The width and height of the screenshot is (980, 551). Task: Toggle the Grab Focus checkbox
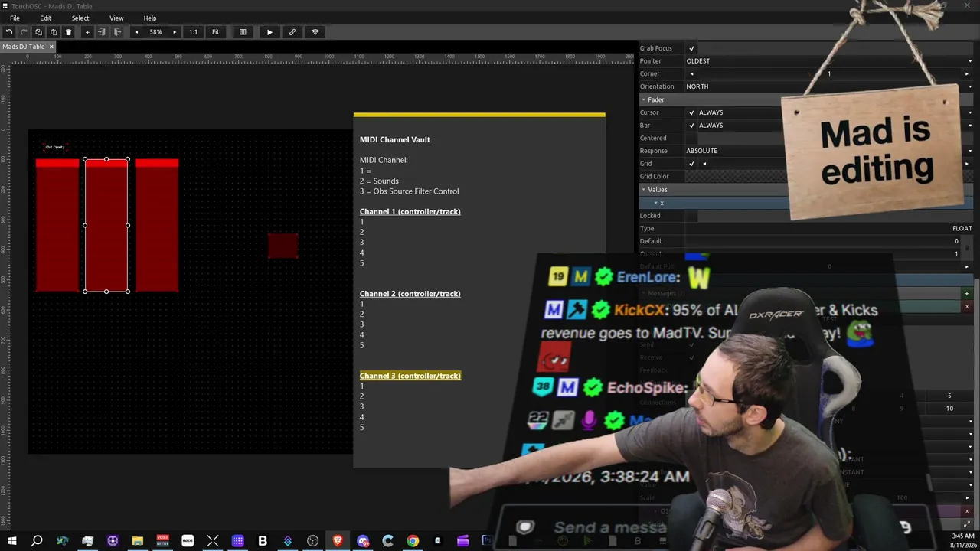point(691,48)
